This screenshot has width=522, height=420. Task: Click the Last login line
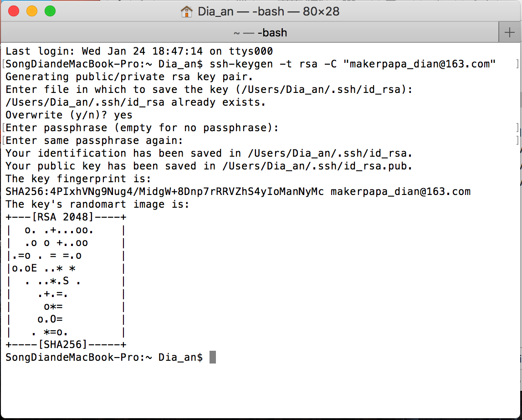coord(139,51)
